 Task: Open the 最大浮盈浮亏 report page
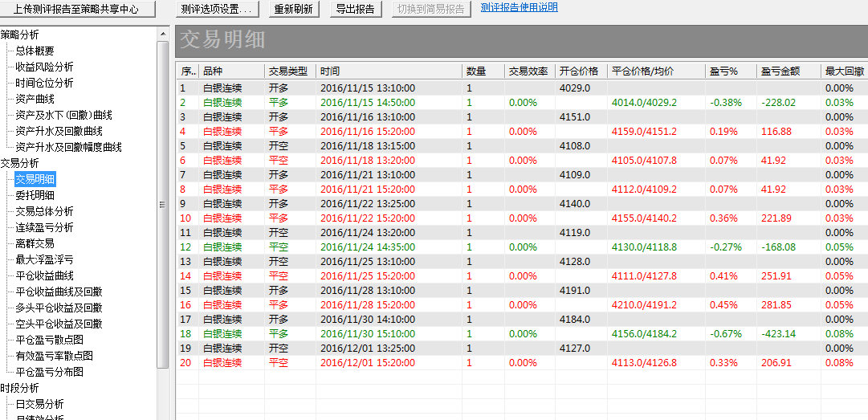pyautogui.click(x=44, y=259)
